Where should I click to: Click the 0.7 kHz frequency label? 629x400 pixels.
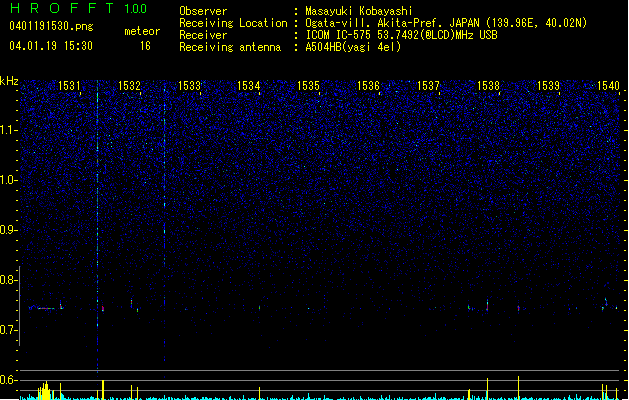pos(9,330)
